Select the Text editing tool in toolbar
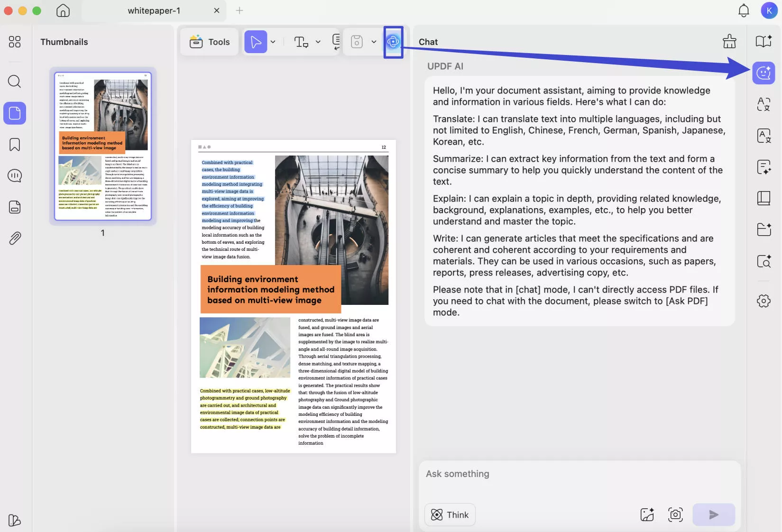 (x=300, y=42)
